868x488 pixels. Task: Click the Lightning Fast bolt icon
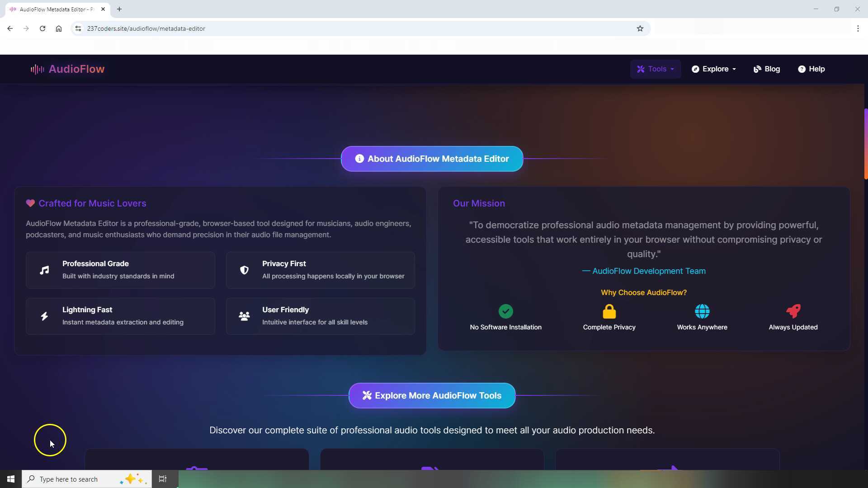[44, 316]
